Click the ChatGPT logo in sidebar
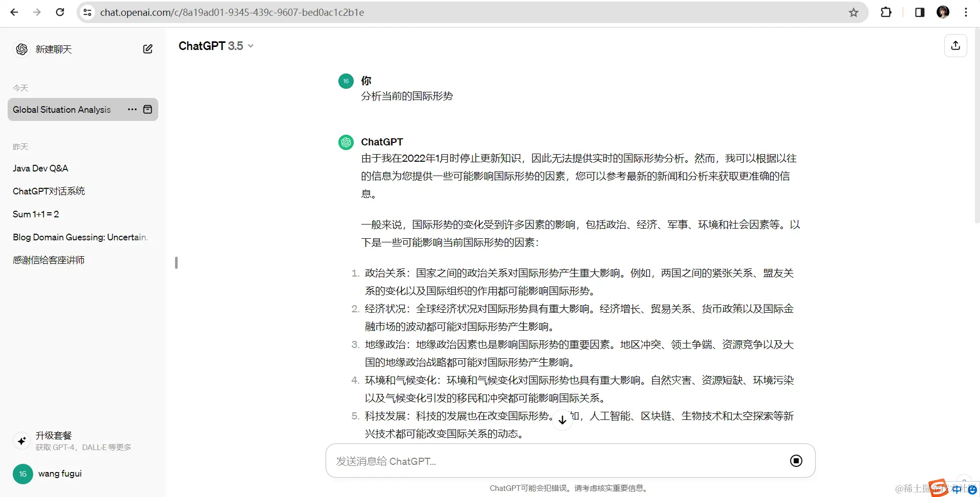 [x=21, y=49]
